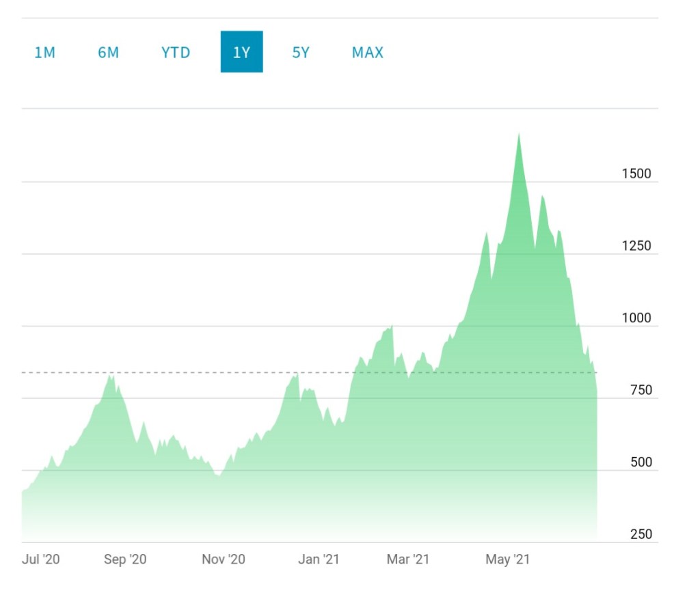Click the 1500 y-axis value label
700x595 pixels.
tap(636, 174)
